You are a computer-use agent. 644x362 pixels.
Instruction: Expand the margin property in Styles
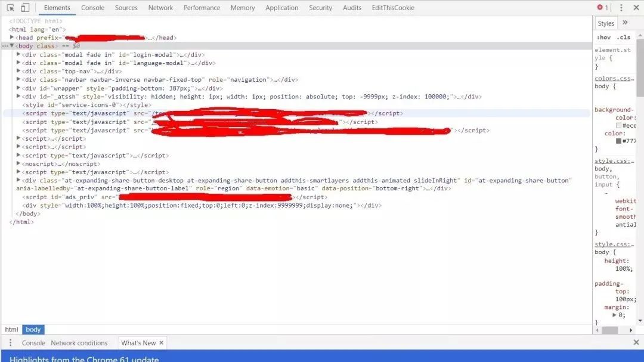614,315
